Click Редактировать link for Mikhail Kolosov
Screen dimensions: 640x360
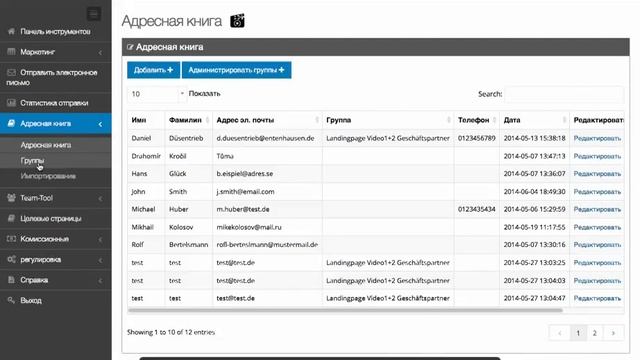tap(597, 227)
